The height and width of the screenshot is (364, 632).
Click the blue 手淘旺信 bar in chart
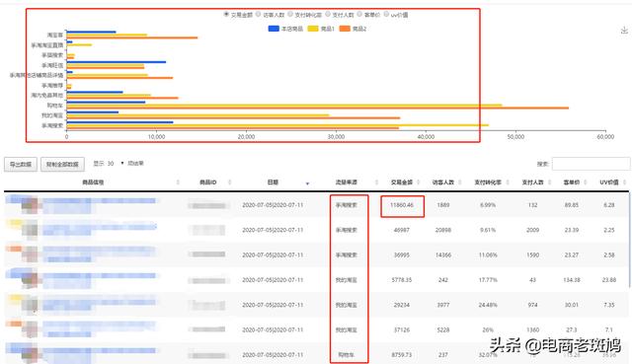[x=117, y=62]
